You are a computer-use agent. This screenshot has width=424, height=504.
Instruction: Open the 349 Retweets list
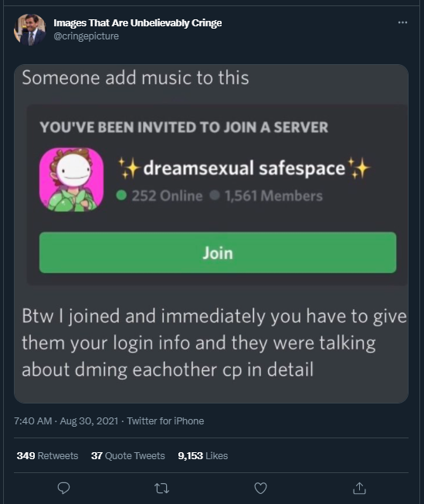(48, 456)
